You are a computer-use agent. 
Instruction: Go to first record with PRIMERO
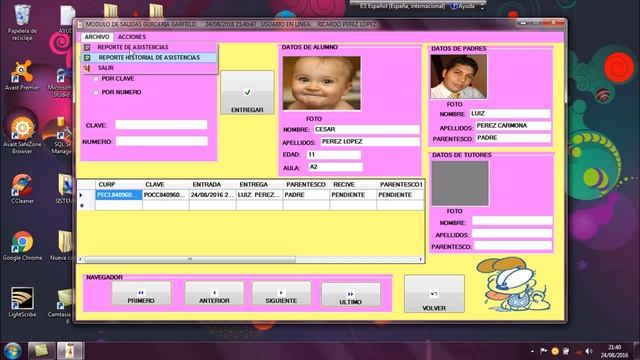coord(141,293)
